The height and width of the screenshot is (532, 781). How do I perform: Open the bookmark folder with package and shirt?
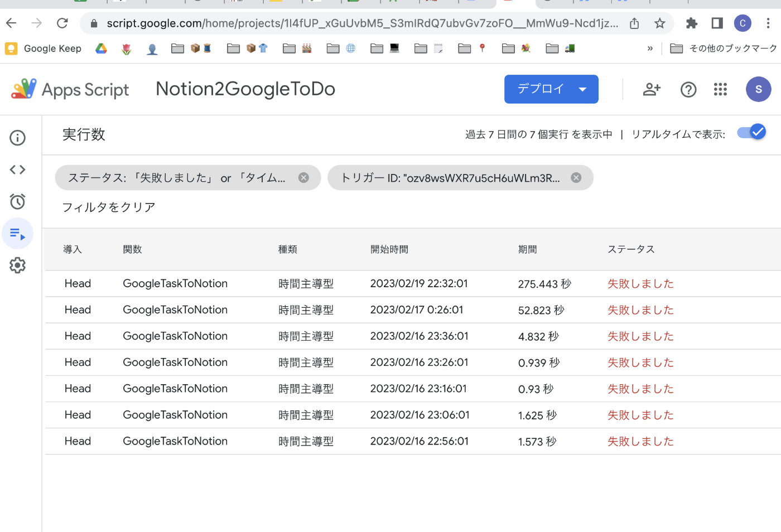247,49
